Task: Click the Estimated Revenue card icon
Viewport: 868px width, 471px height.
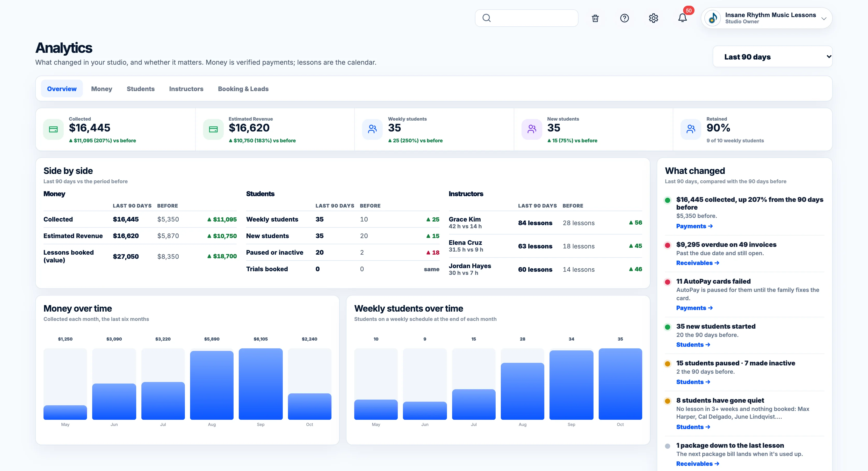Action: [x=213, y=129]
